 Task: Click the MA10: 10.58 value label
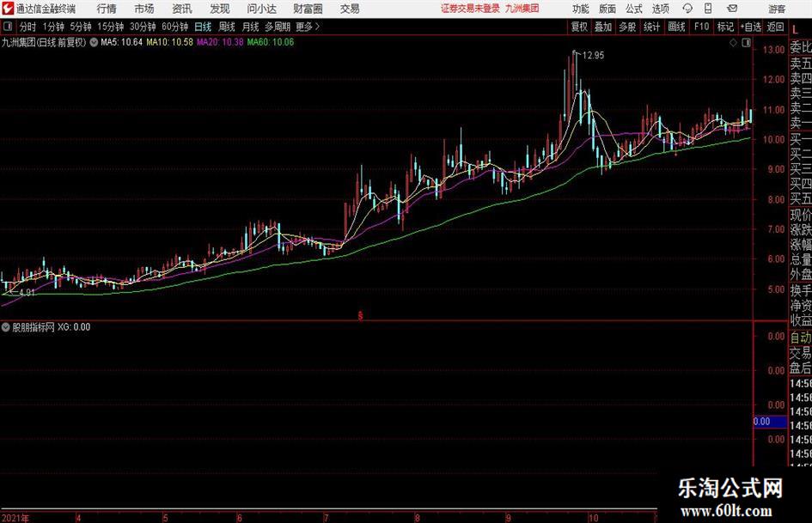(170, 42)
